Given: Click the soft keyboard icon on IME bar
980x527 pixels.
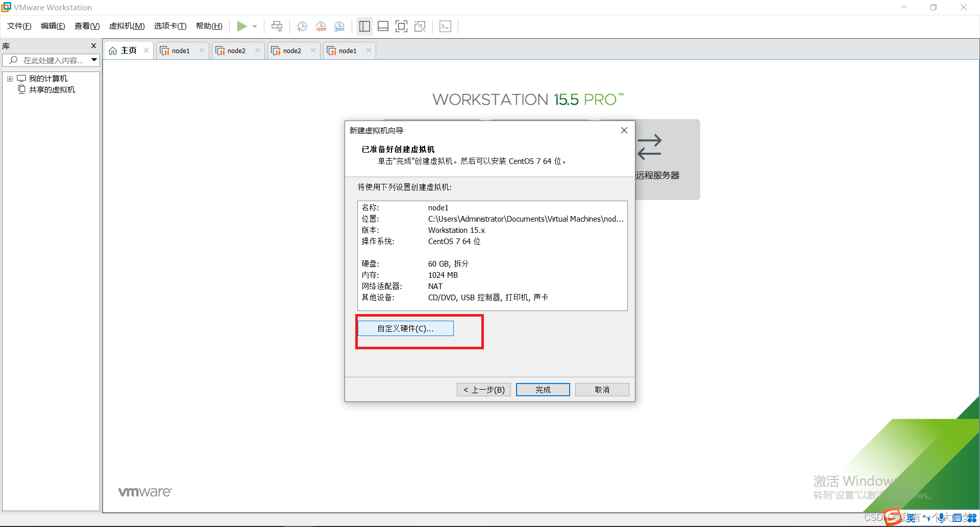Looking at the screenshot, I should (957, 518).
